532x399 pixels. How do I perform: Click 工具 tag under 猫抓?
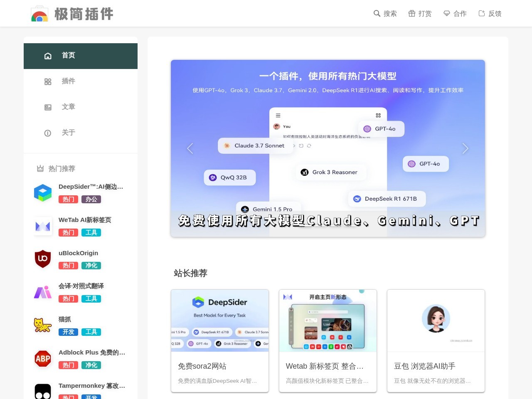pos(91,332)
